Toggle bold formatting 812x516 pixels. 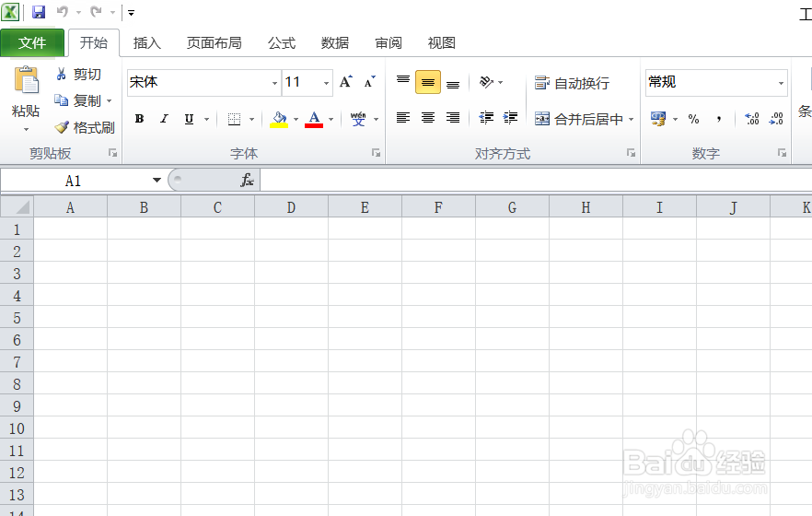[139, 119]
